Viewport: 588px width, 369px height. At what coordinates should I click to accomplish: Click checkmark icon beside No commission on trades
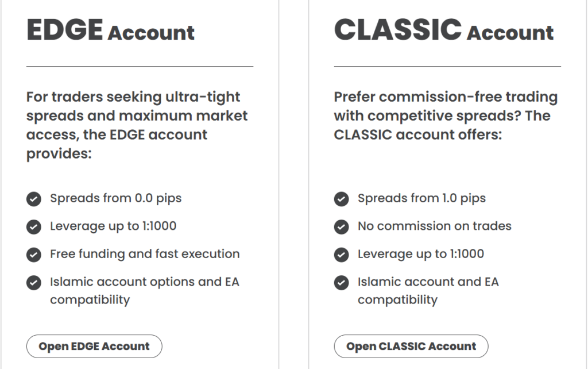[342, 226]
